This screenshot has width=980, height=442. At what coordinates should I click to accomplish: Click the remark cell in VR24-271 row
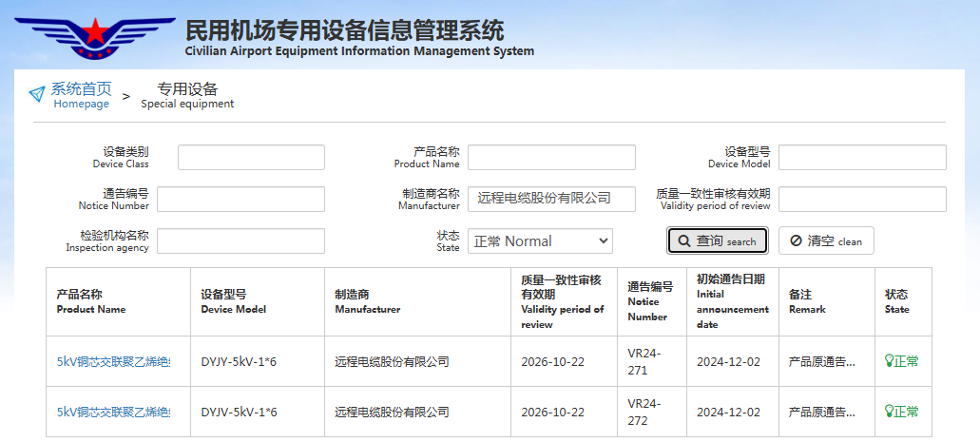tap(827, 361)
